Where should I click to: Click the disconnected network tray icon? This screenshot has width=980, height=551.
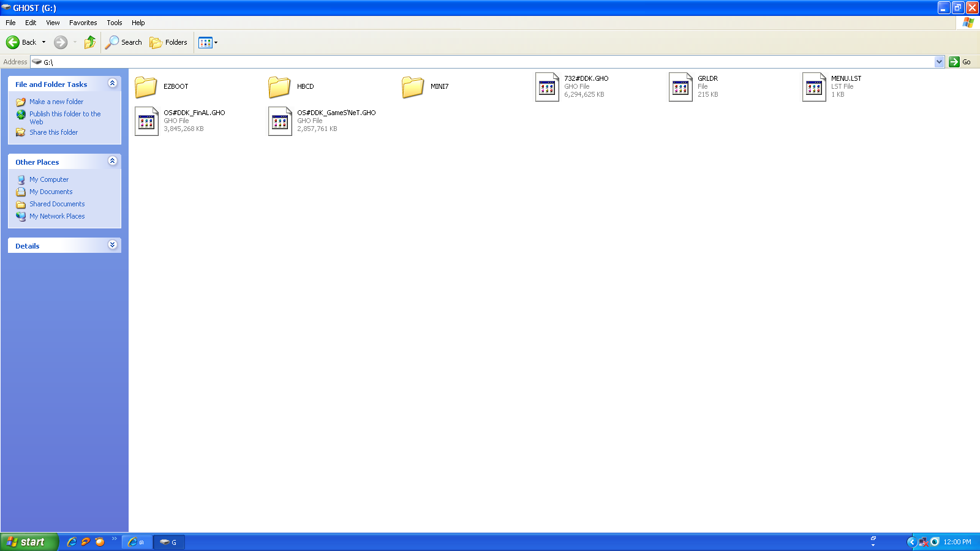[x=924, y=542]
